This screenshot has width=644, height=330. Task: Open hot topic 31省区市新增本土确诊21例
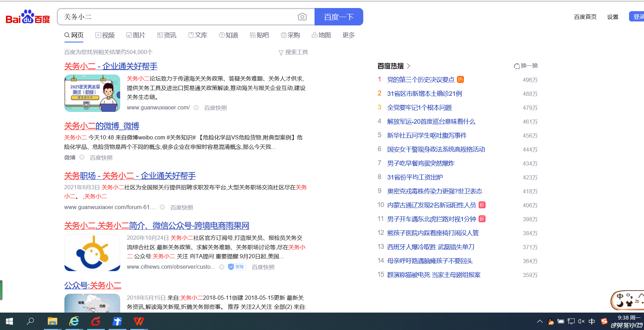[425, 94]
